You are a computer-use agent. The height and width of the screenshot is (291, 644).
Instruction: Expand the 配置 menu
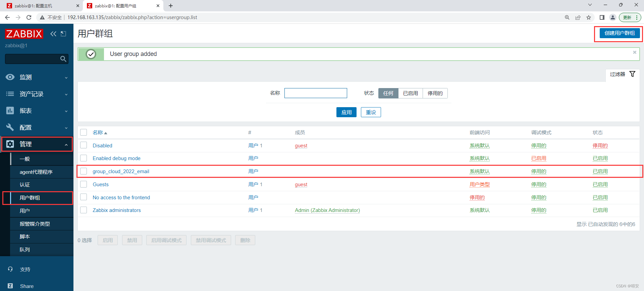[x=37, y=127]
